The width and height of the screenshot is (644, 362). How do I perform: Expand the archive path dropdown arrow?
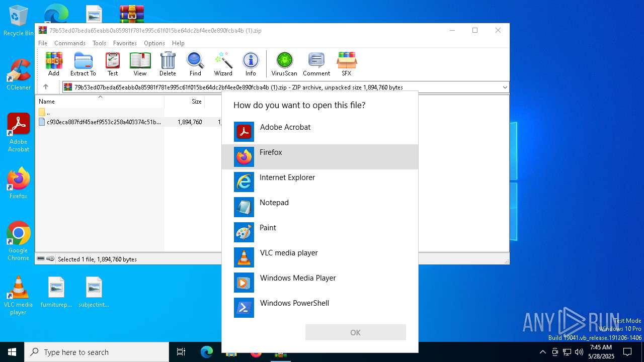tap(505, 87)
